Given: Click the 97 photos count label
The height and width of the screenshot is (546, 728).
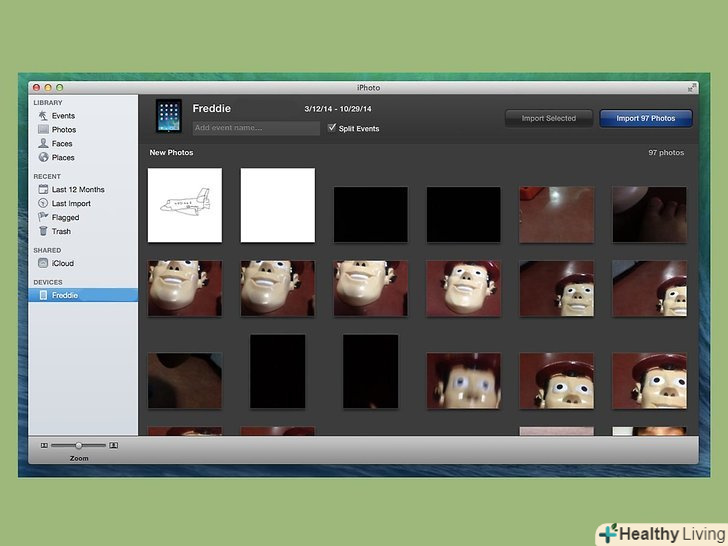Looking at the screenshot, I should pos(666,152).
